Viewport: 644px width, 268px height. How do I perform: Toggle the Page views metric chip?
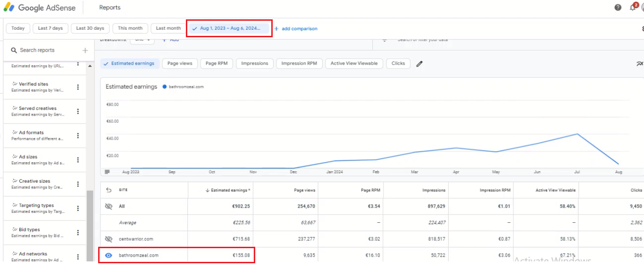pos(179,63)
